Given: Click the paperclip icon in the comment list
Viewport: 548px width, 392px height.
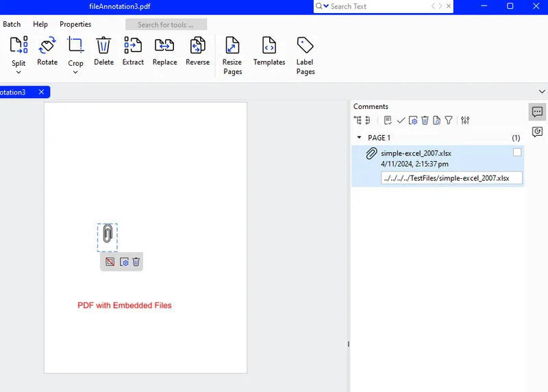Looking at the screenshot, I should tap(371, 153).
